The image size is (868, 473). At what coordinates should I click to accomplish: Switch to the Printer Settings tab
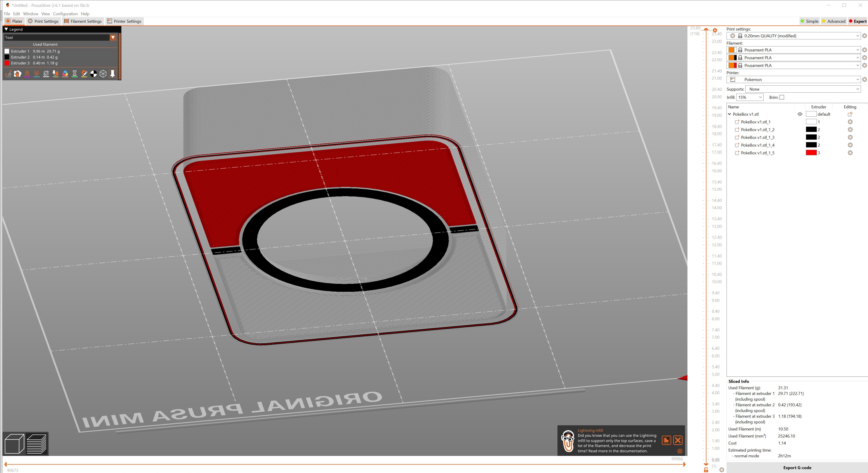coord(124,21)
